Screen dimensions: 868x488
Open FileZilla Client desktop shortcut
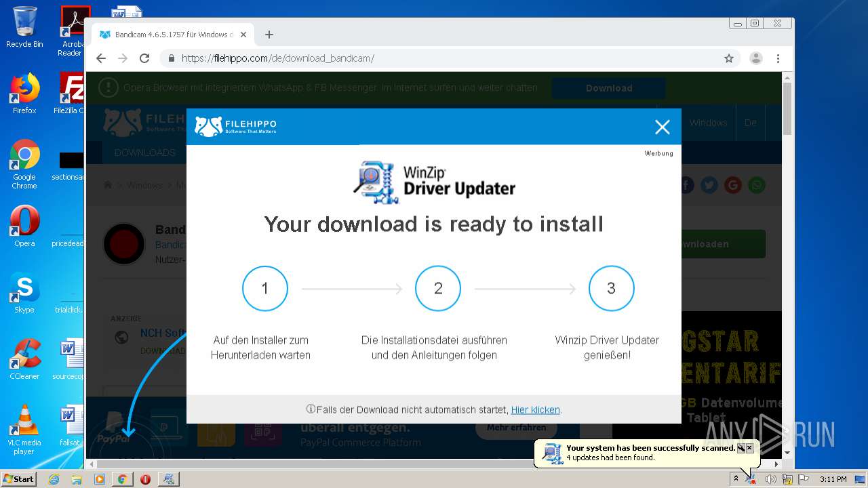72,94
